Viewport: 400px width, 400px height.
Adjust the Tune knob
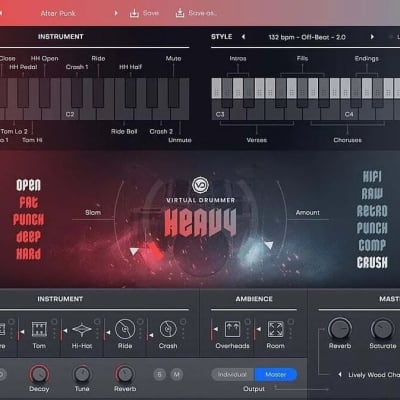click(82, 374)
